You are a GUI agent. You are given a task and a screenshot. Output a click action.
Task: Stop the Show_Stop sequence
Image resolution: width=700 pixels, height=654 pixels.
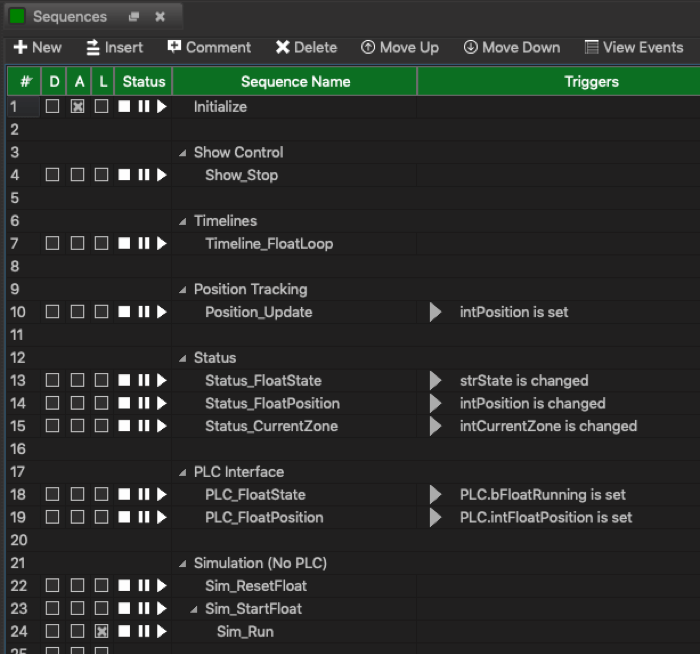(124, 175)
